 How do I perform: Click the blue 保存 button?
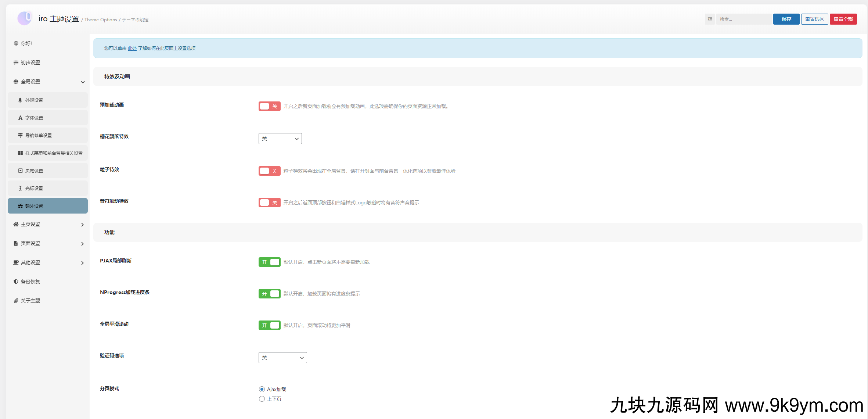pyautogui.click(x=786, y=19)
